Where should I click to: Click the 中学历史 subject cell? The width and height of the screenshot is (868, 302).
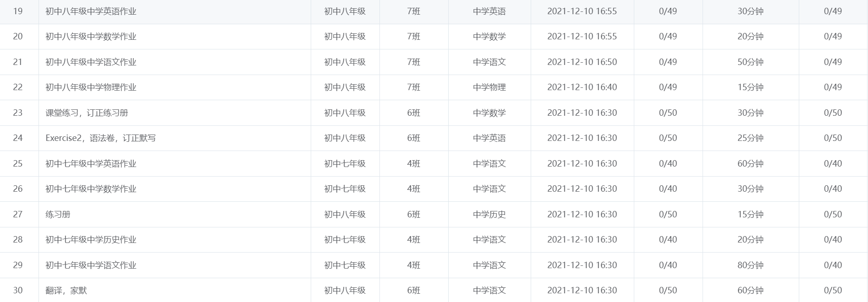[x=489, y=215]
